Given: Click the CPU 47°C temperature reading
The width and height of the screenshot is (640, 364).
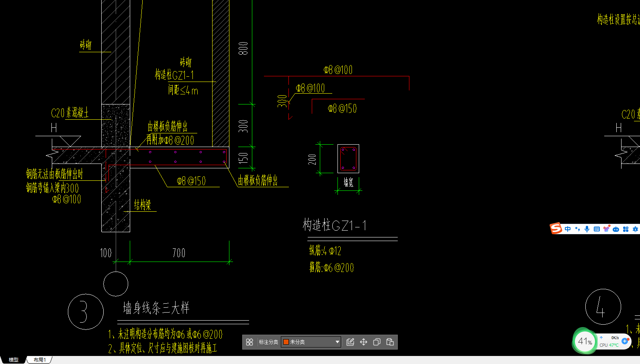Looking at the screenshot, I should pyautogui.click(x=609, y=345).
